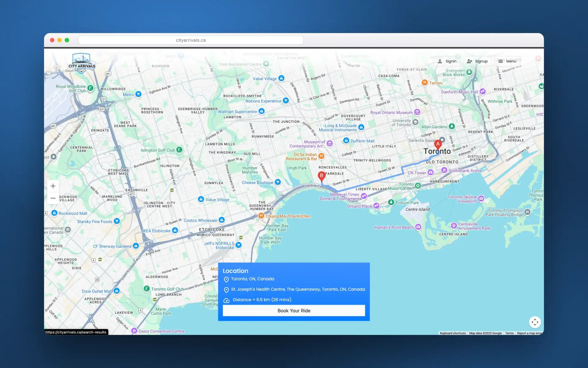This screenshot has width=588, height=368.
Task: Click the Distance = 6.5 km text
Action: [262, 300]
